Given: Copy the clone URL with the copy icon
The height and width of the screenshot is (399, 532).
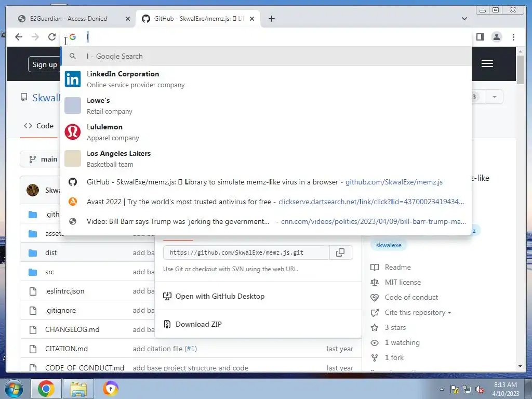Looking at the screenshot, I should tap(340, 252).
